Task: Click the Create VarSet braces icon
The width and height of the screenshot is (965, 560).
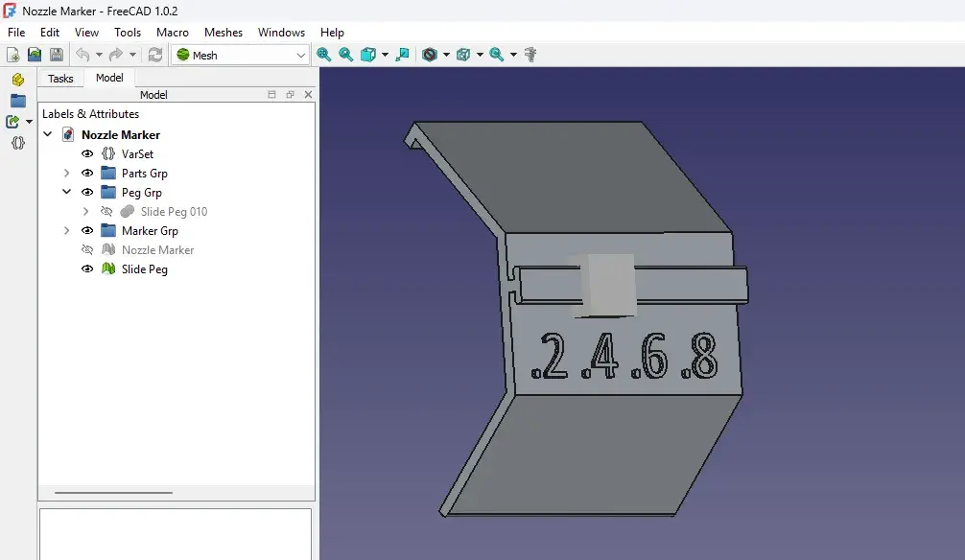Action: [x=18, y=143]
